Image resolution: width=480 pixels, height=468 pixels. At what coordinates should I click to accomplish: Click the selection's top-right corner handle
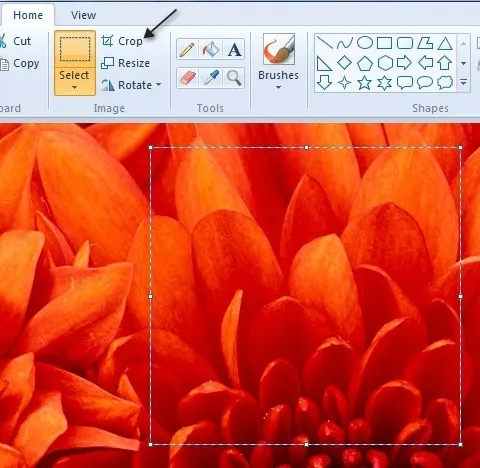point(461,147)
